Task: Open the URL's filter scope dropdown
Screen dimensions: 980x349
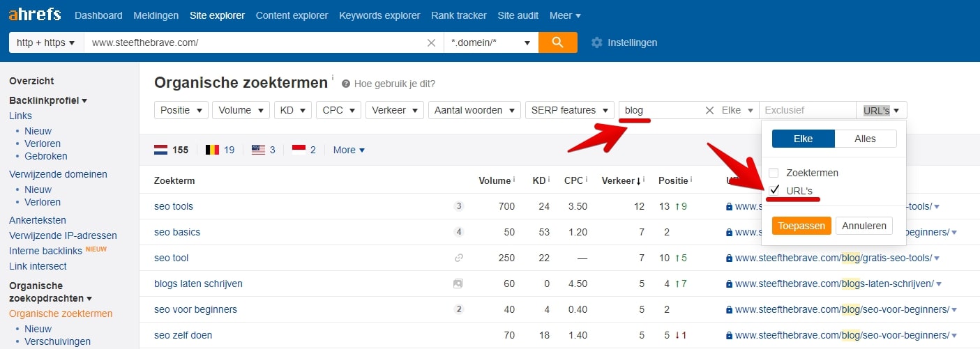Action: [x=882, y=110]
